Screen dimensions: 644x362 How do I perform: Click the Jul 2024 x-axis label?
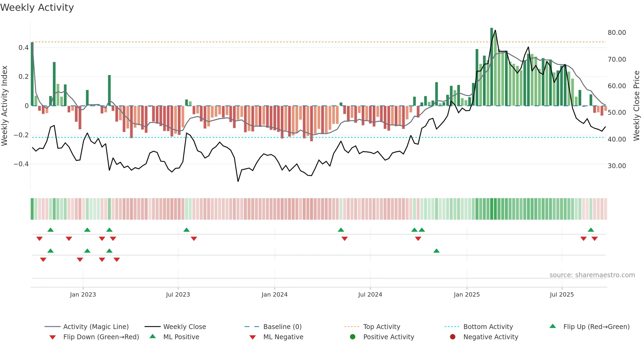[x=370, y=294]
